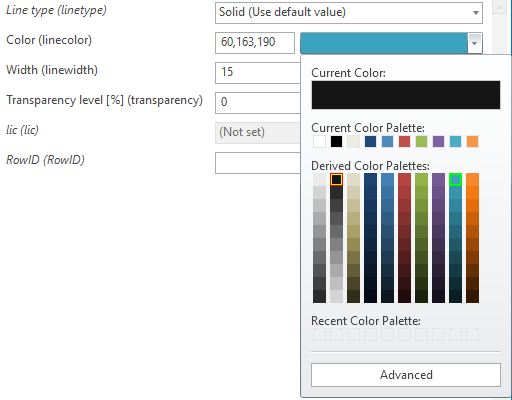Pick cream in Current Color Palette
The width and height of the screenshot is (512, 400).
coord(353,142)
